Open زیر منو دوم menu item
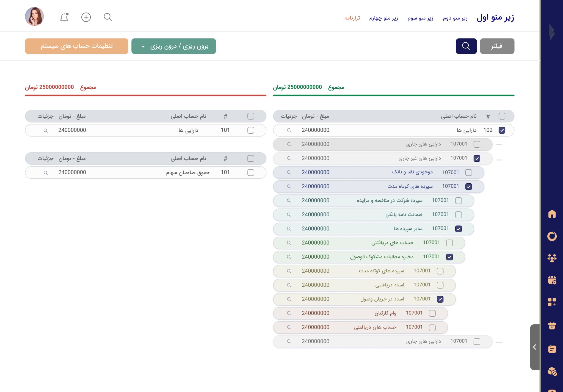Image resolution: width=563 pixels, height=392 pixels. point(455,18)
